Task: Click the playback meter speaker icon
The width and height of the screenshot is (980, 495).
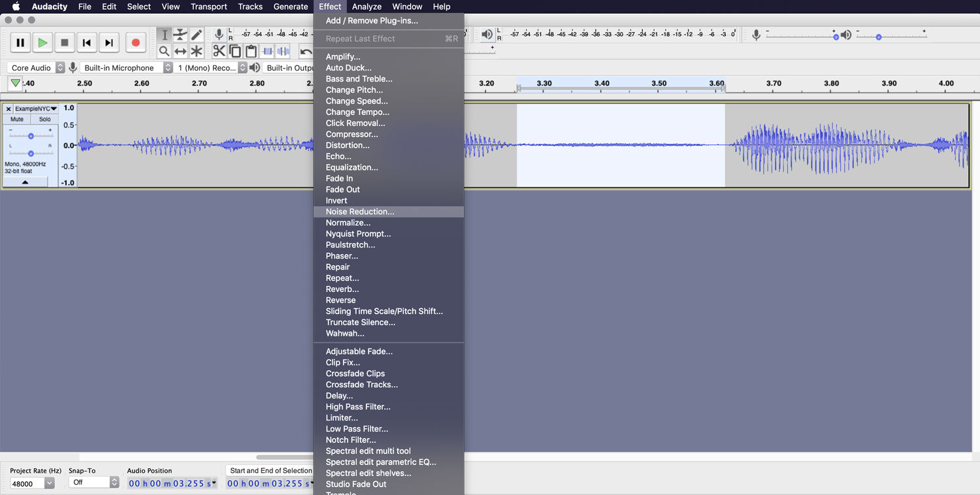Action: coord(487,34)
